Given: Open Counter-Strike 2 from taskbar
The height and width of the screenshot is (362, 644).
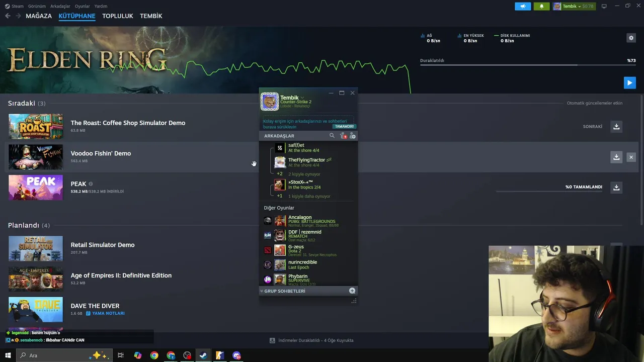Looking at the screenshot, I should (220, 355).
